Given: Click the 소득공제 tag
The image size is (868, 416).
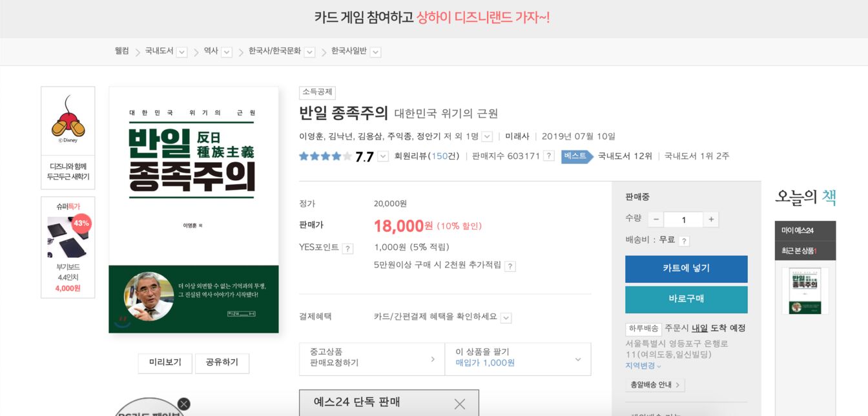Looking at the screenshot, I should [317, 92].
